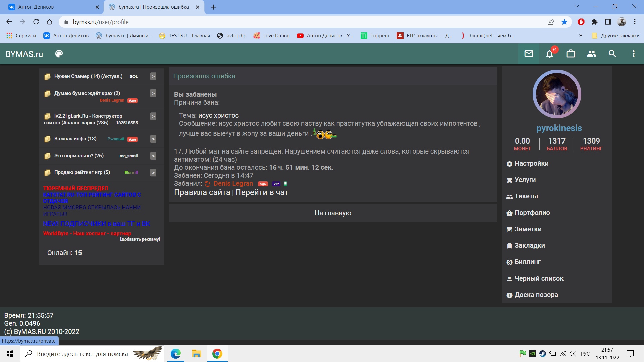Viewport: 644px width, 362px height.
Task: Open Доска позора sidebar item
Action: pyautogui.click(x=536, y=294)
